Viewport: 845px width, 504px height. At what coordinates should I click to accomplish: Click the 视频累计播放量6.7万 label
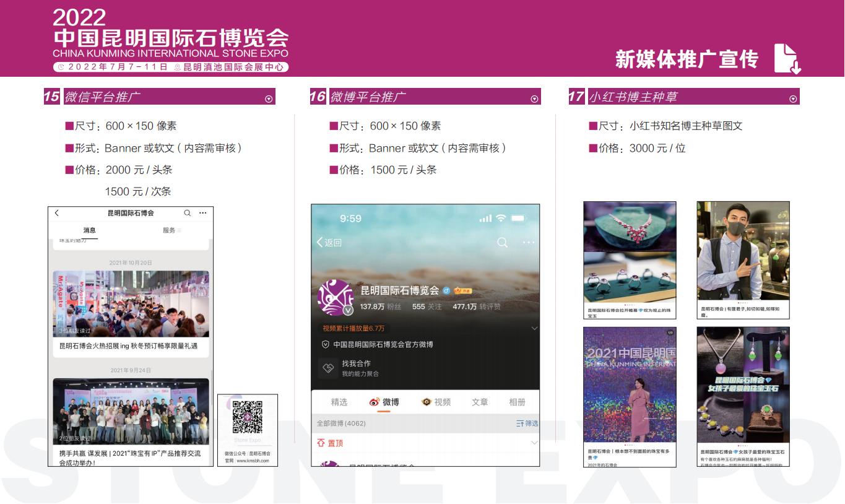353,328
